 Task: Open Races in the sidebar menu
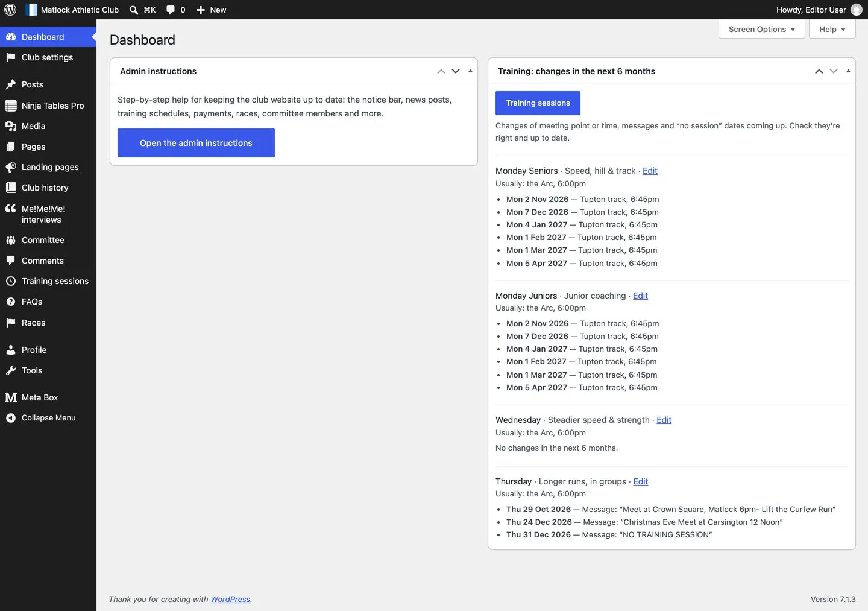(x=48, y=323)
